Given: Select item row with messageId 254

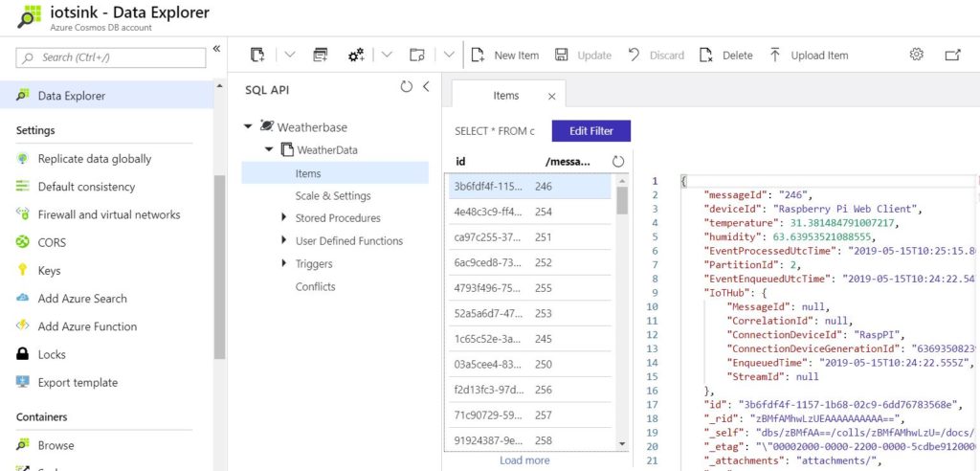Looking at the screenshot, I should [x=530, y=212].
